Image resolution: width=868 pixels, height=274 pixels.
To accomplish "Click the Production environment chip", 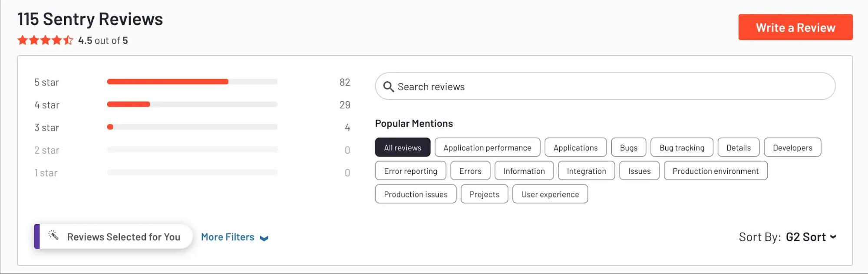I will [x=715, y=171].
